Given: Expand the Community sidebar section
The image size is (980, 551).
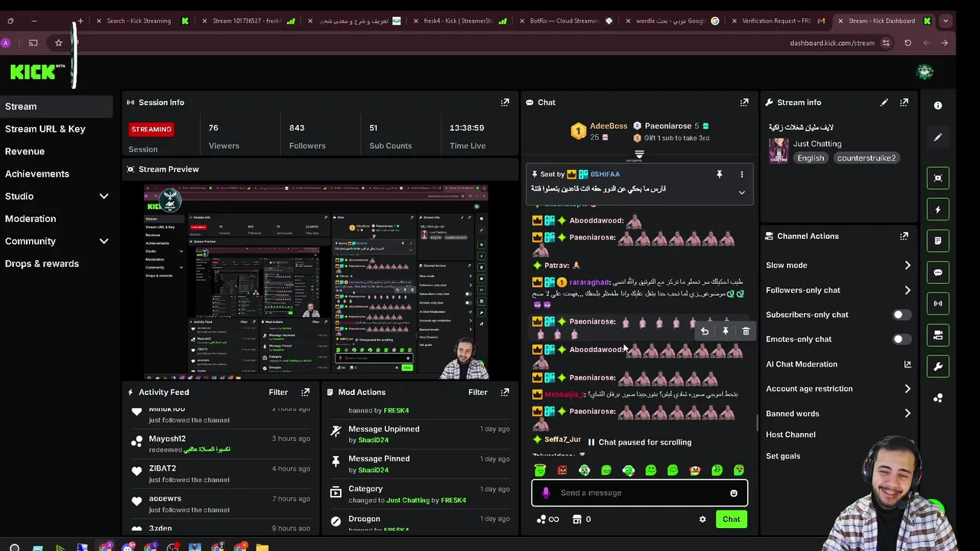Looking at the screenshot, I should [x=103, y=241].
